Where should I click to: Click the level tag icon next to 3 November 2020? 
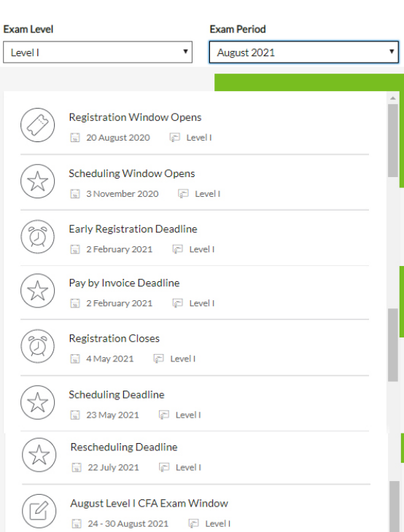pos(183,194)
